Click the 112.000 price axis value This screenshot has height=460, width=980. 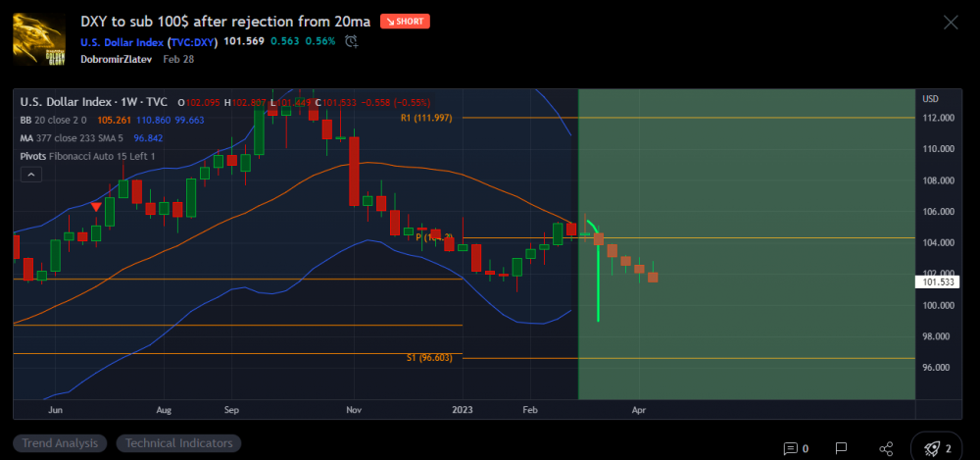tap(938, 118)
